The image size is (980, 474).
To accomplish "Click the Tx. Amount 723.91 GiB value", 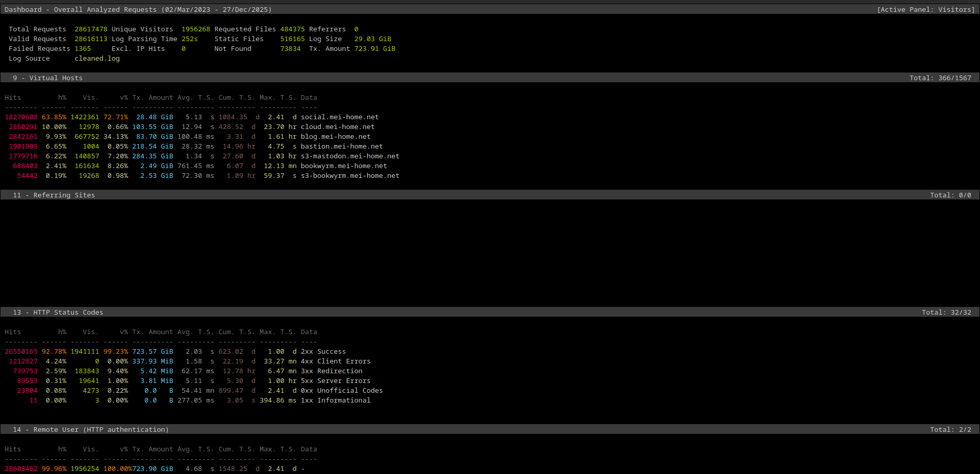I will pos(374,48).
